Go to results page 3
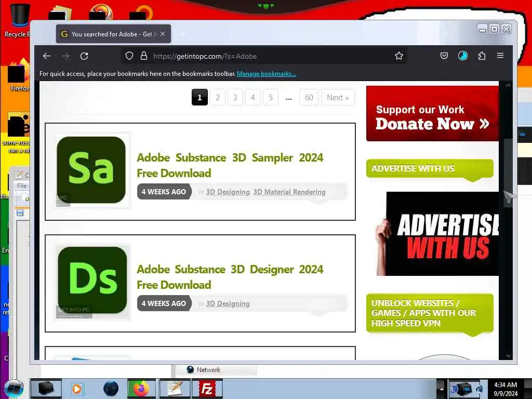The width and height of the screenshot is (532, 399). point(235,97)
